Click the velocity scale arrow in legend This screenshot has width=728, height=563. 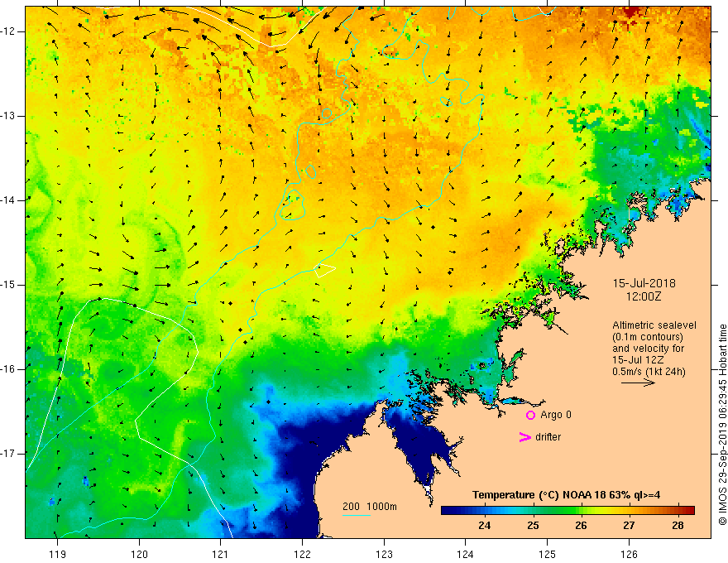(x=638, y=383)
